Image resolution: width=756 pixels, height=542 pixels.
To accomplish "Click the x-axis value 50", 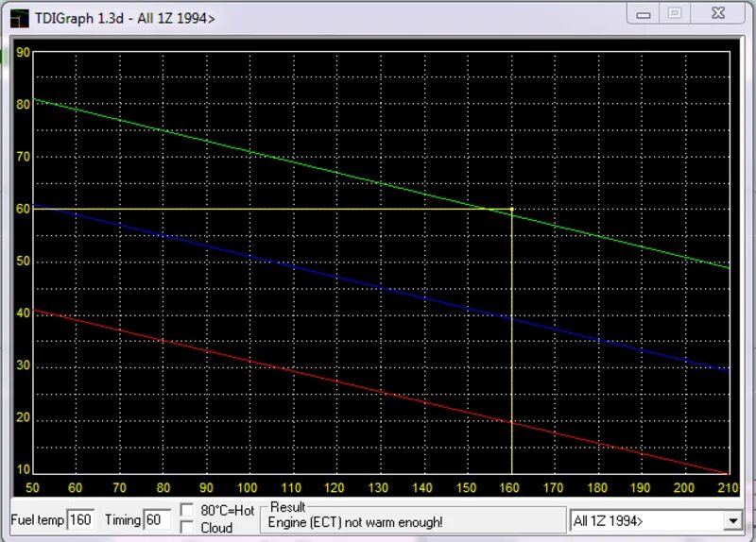I will tap(32, 488).
